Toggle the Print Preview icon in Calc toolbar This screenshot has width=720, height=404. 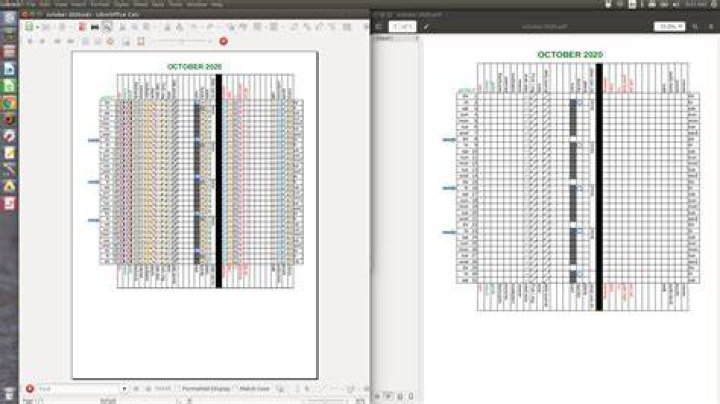(107, 27)
